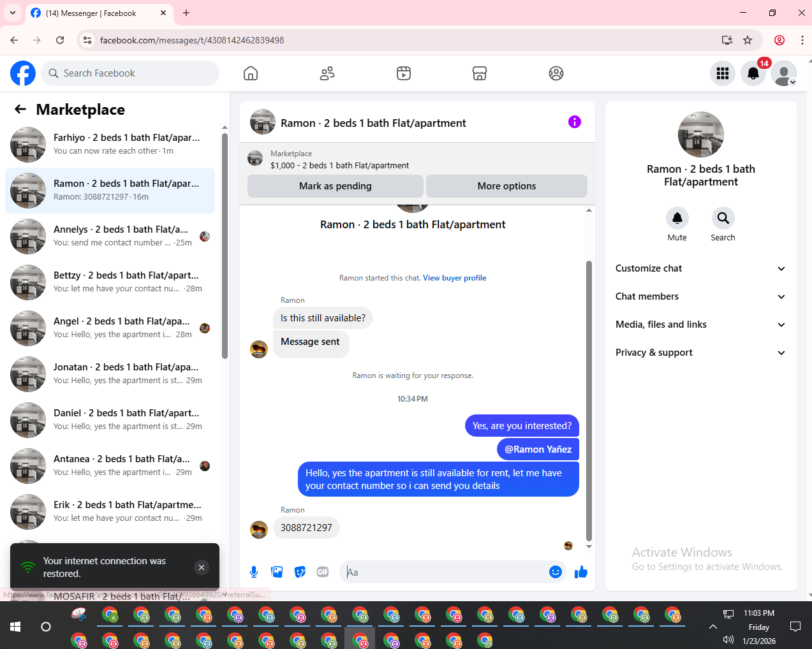This screenshot has width=812, height=649.
Task: Open Daniel conversation
Action: 110,420
